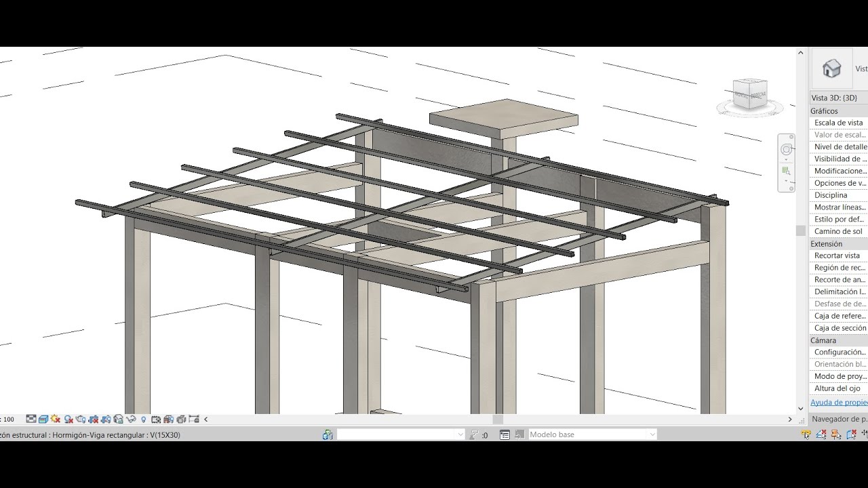Click the Worksets icon in status bar
The image size is (868, 488).
pos(328,434)
